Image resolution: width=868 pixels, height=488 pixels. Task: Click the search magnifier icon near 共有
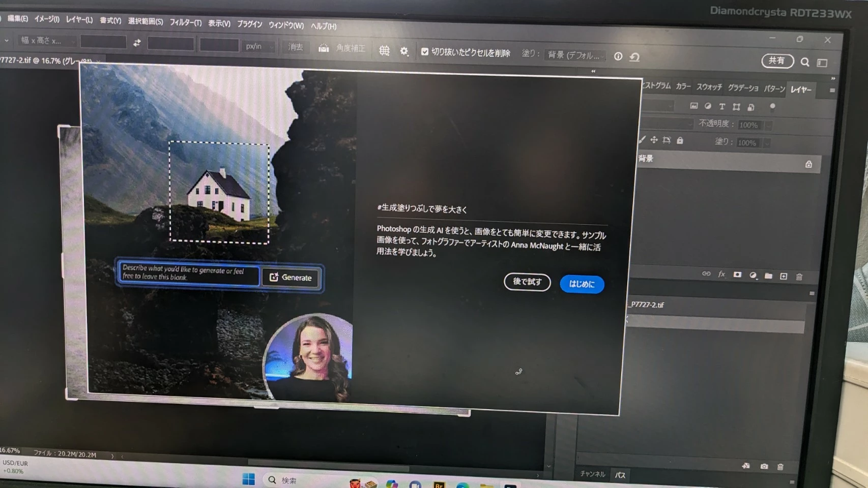804,62
